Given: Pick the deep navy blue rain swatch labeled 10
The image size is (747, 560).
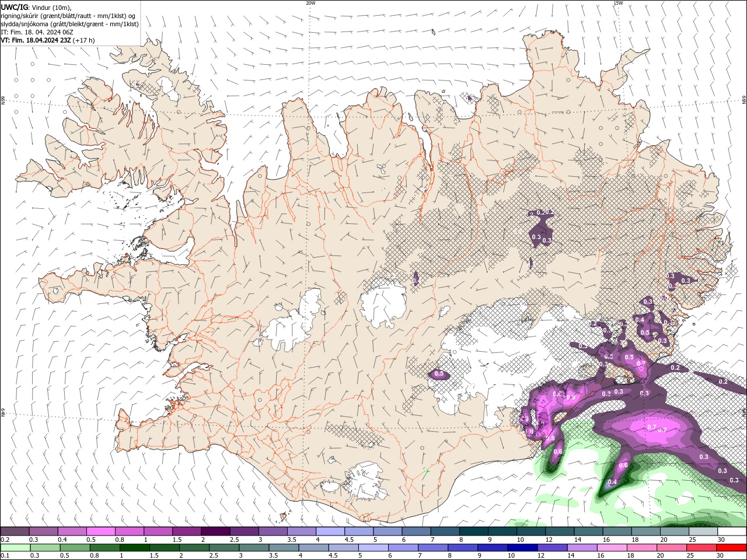Looking at the screenshot, I should coord(522,548).
